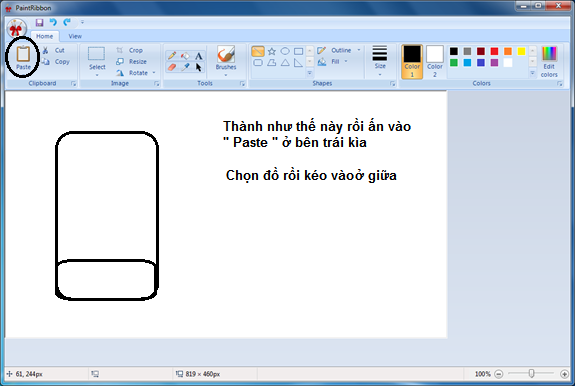Pick the oval shape

click(285, 51)
